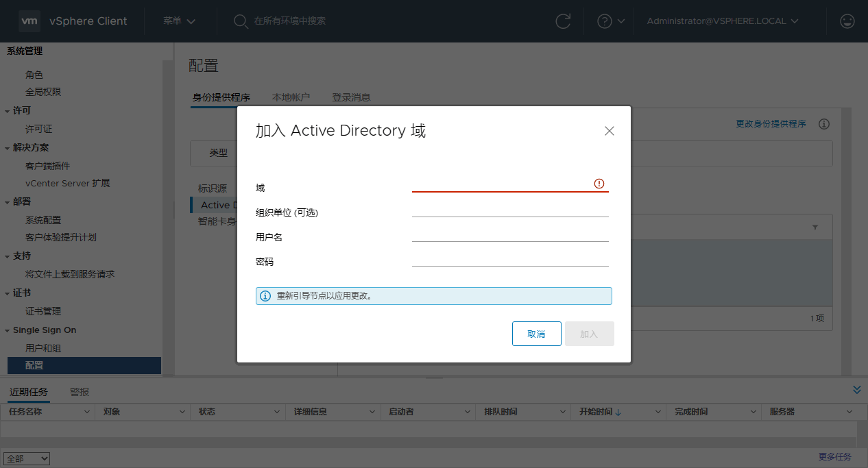The image size is (868, 468).
Task: Click 取消 button in dialog
Action: click(x=536, y=334)
